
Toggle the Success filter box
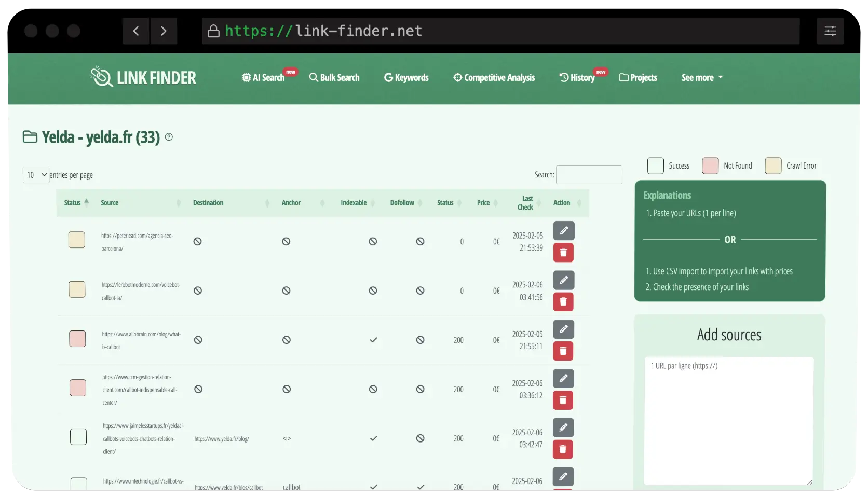pyautogui.click(x=656, y=165)
